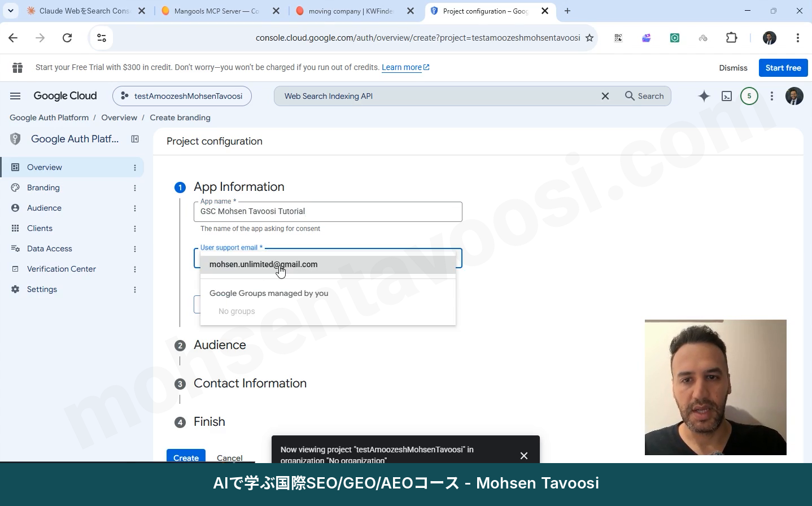Select mohsen.unlimited@gmail.com from dropdown
This screenshot has width=812, height=506.
[328, 264]
